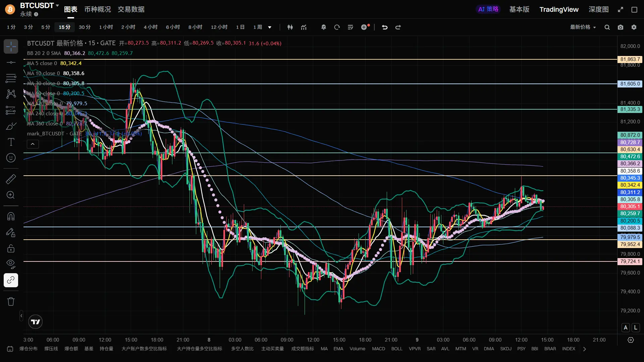
Task: Open the Fibonacci retracement tool
Action: click(11, 78)
